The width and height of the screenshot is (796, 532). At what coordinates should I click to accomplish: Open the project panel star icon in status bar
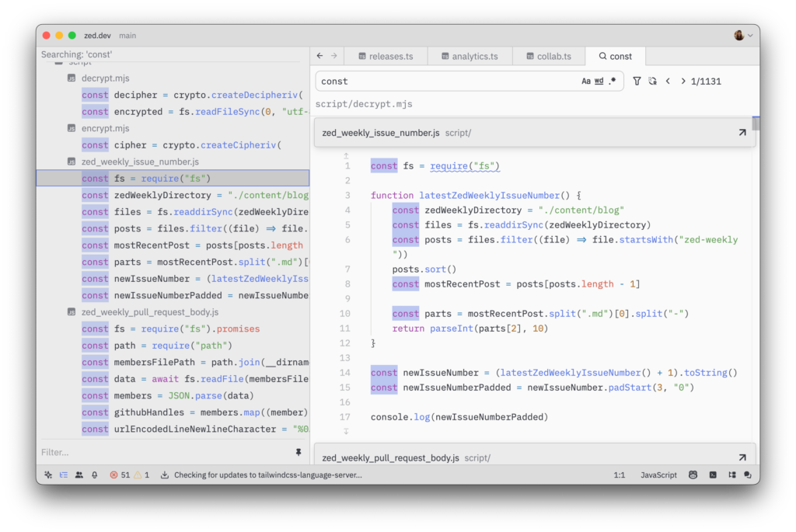click(48, 475)
